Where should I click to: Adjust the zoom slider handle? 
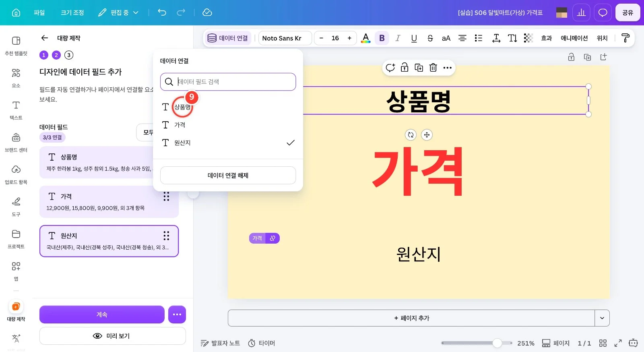[x=497, y=343]
